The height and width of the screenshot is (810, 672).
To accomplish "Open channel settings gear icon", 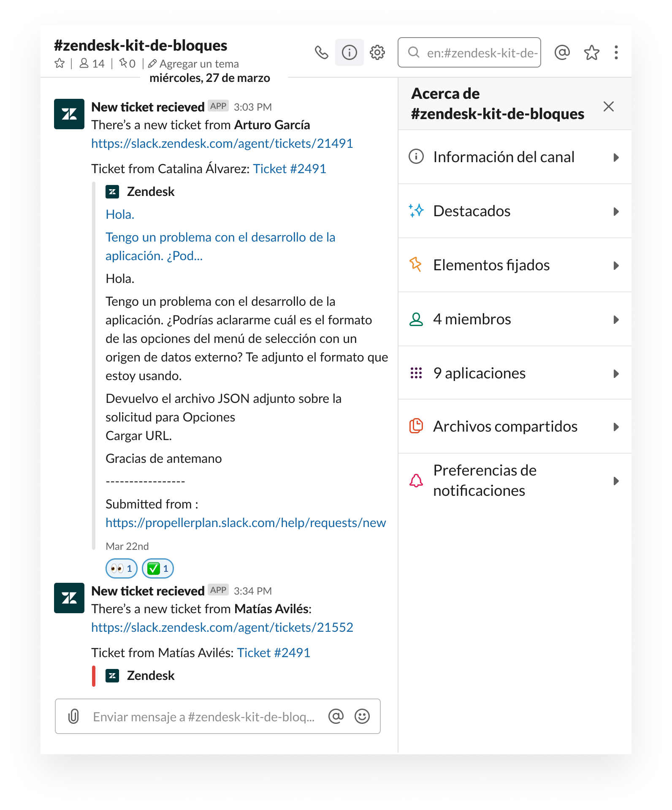I will (377, 52).
